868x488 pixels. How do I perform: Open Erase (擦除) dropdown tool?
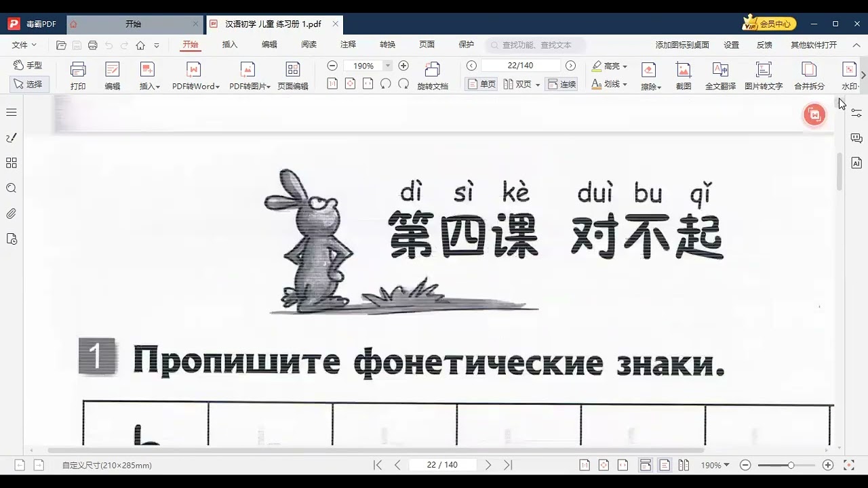[650, 76]
